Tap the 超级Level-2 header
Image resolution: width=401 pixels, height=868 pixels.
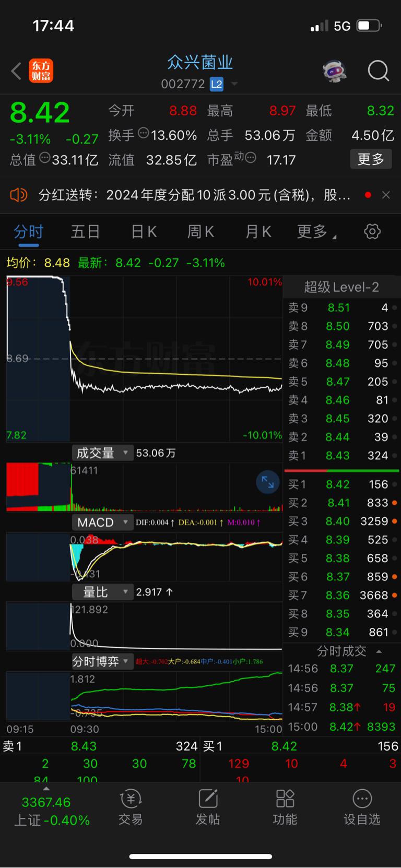pos(341,287)
